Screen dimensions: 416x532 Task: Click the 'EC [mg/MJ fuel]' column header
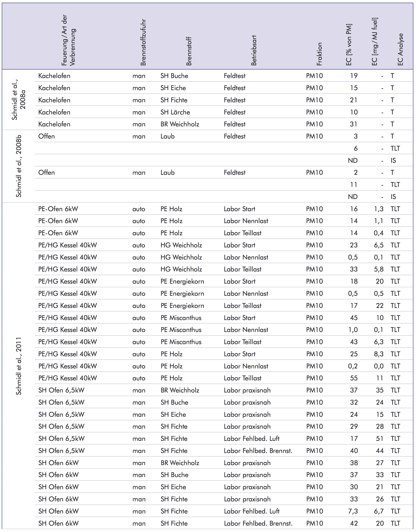375,42
